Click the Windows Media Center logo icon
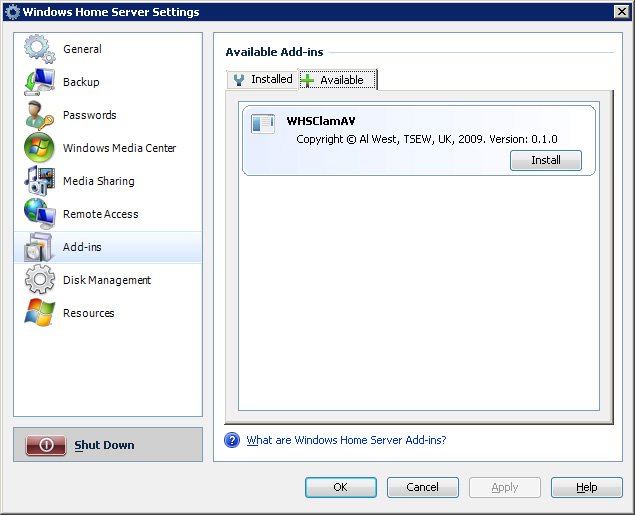This screenshot has width=635, height=515. click(39, 148)
